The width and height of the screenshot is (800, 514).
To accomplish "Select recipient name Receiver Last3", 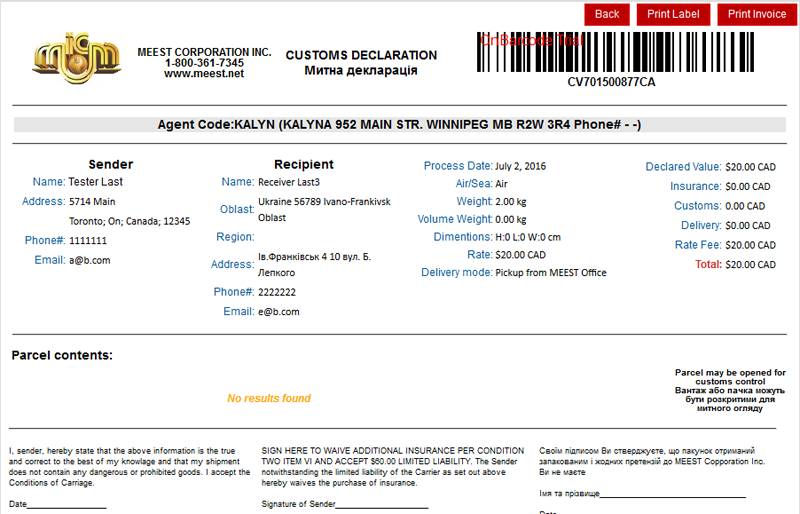I will tap(289, 182).
